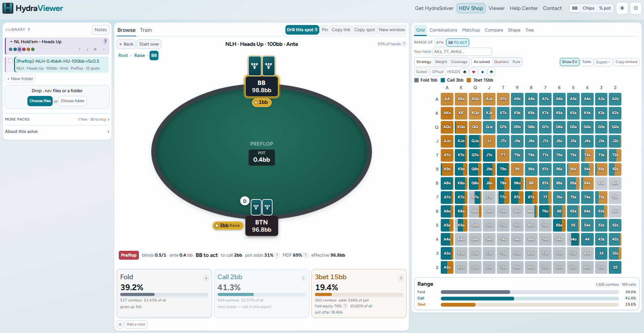Open the Tree tab

coord(529,30)
